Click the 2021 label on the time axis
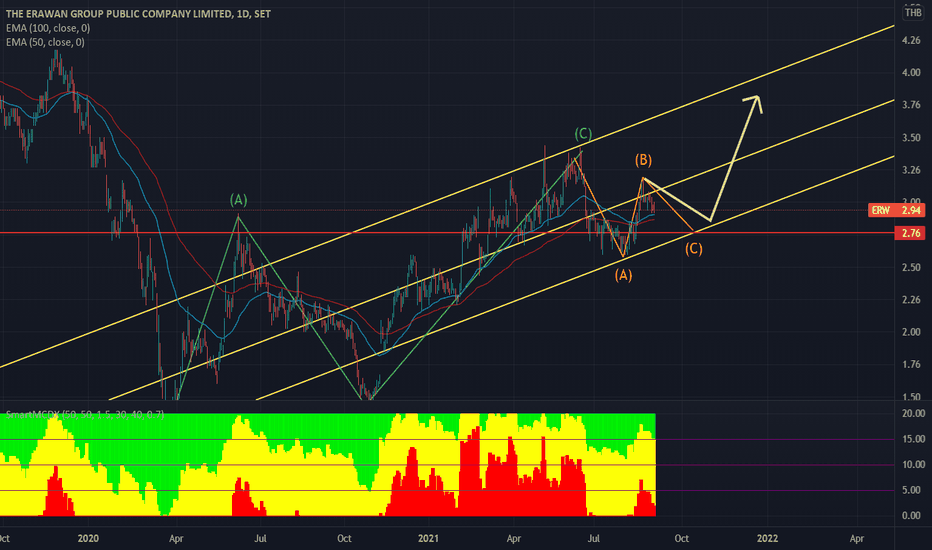932x550 pixels. pos(428,539)
